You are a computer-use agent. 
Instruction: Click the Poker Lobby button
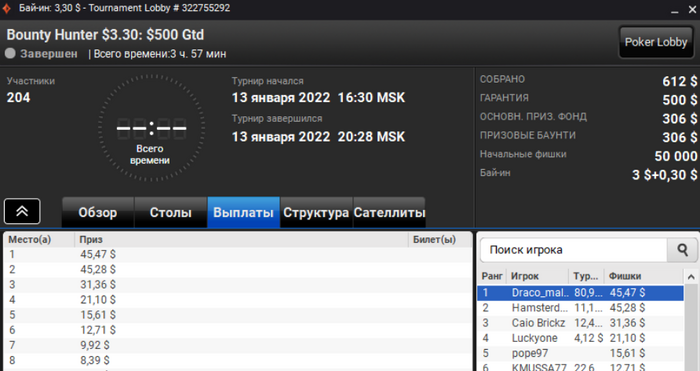656,42
